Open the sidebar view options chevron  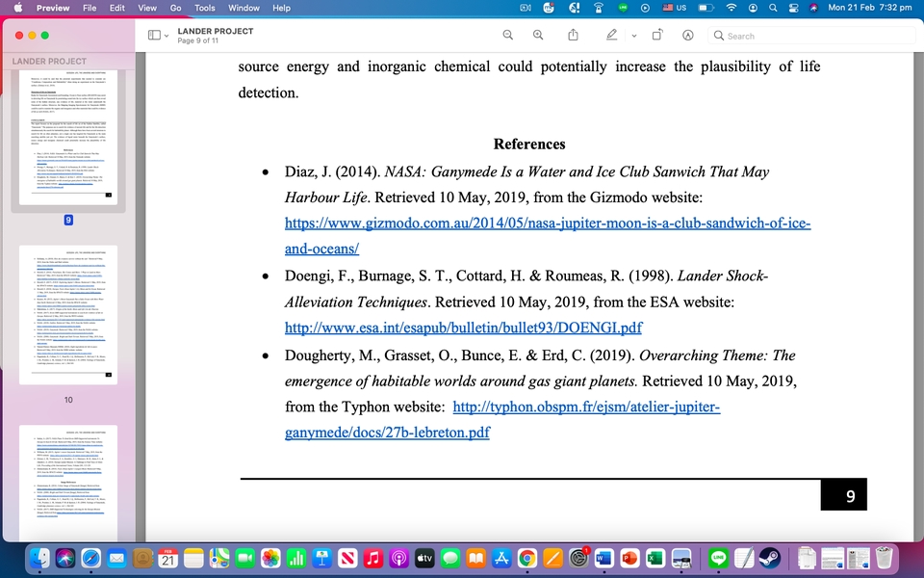pos(167,36)
